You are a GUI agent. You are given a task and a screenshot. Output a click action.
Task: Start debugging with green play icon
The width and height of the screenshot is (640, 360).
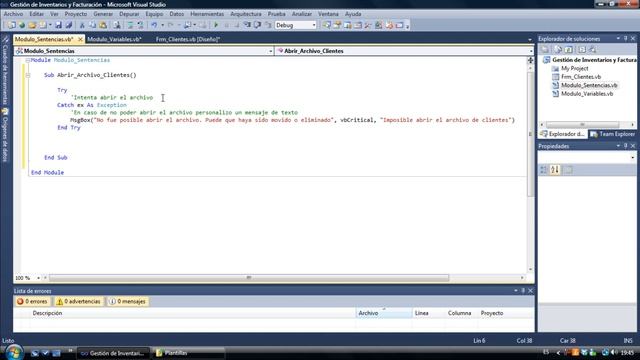click(x=216, y=25)
